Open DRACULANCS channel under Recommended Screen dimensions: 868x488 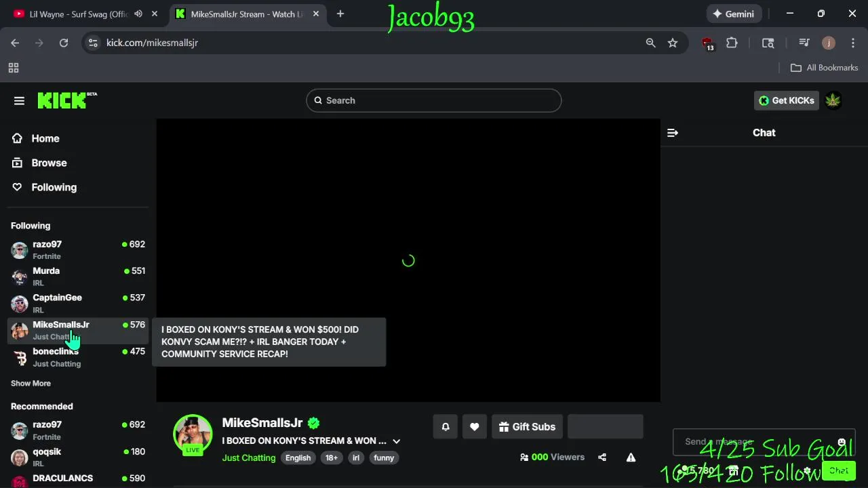pyautogui.click(x=77, y=480)
